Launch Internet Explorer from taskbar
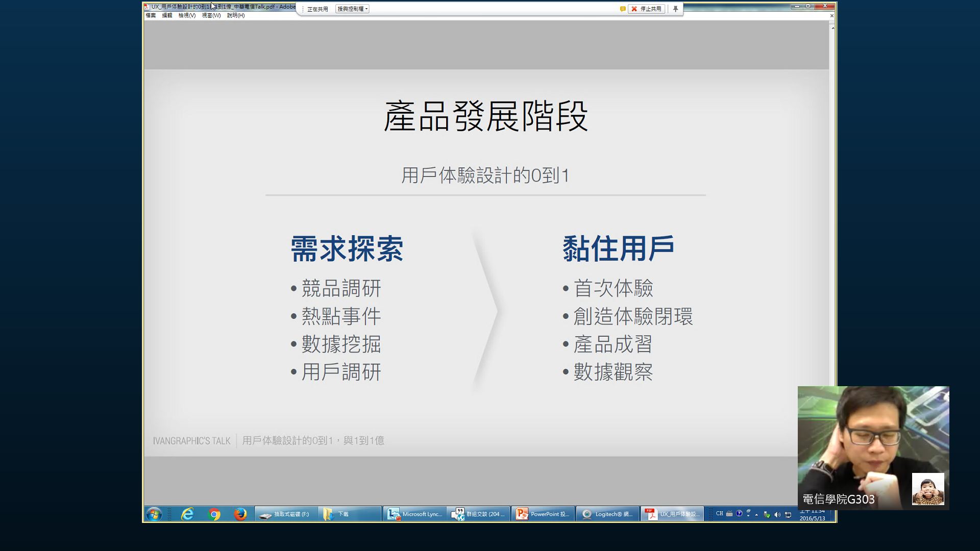The height and width of the screenshot is (551, 980). coord(187,514)
